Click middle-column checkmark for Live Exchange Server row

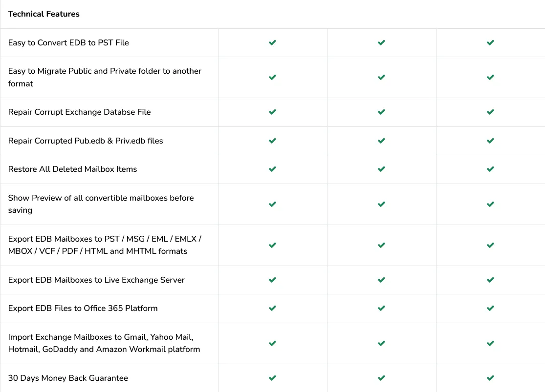[x=381, y=280]
